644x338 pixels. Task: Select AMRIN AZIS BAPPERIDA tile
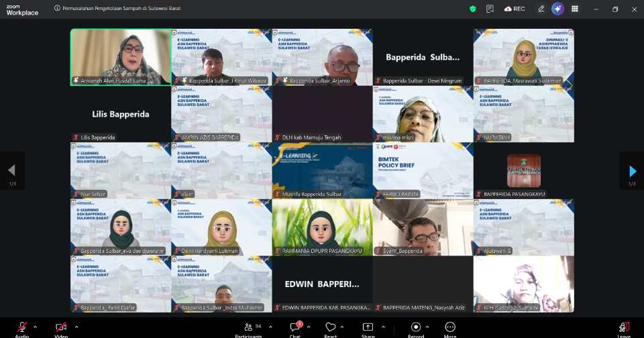[221, 114]
